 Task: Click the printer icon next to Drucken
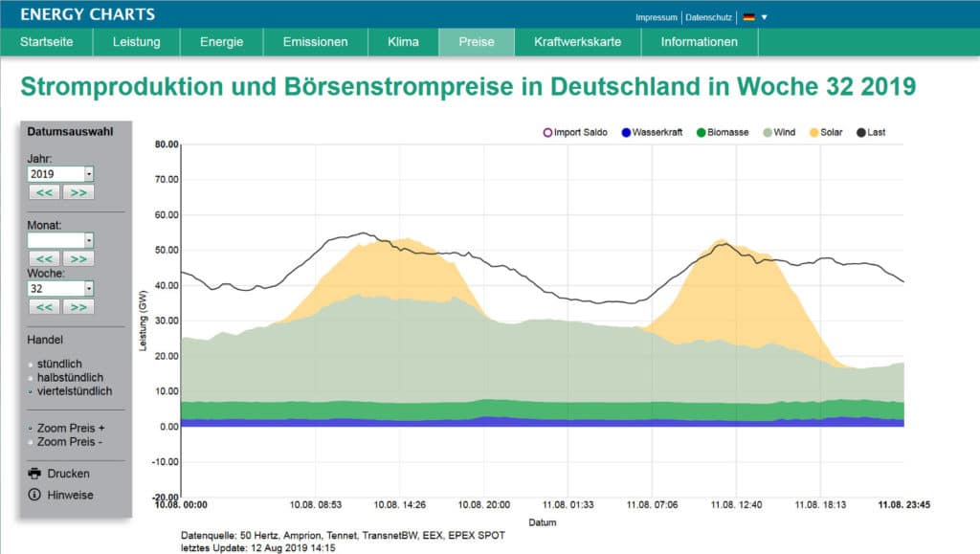(x=35, y=474)
